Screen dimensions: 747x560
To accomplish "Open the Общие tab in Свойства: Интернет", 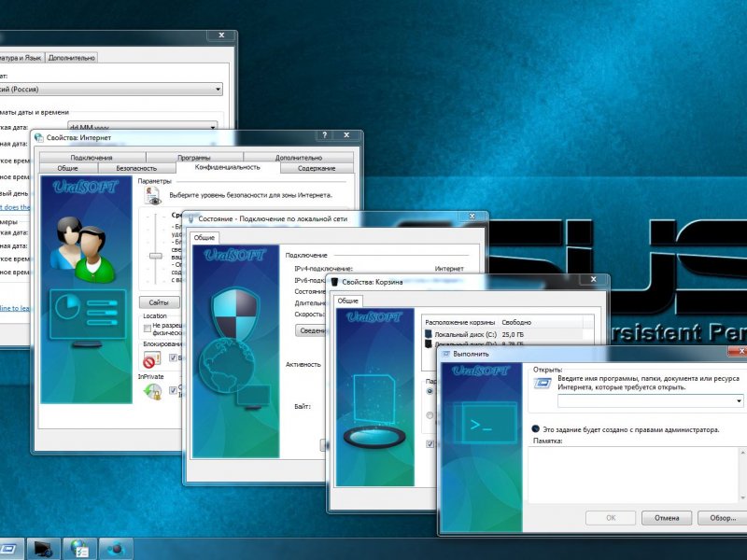I will (68, 168).
